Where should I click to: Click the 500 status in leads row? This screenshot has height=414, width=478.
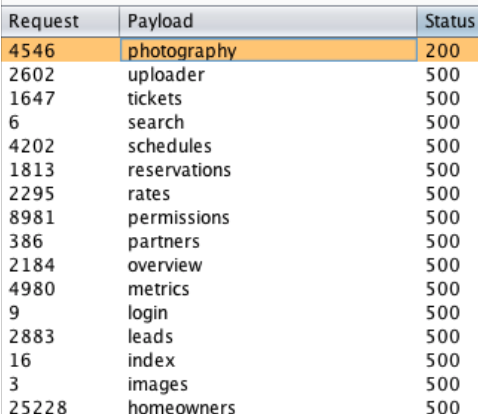click(x=443, y=337)
